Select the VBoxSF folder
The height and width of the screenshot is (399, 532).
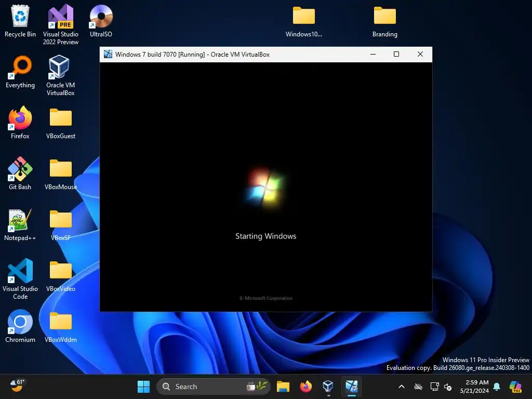60,225
